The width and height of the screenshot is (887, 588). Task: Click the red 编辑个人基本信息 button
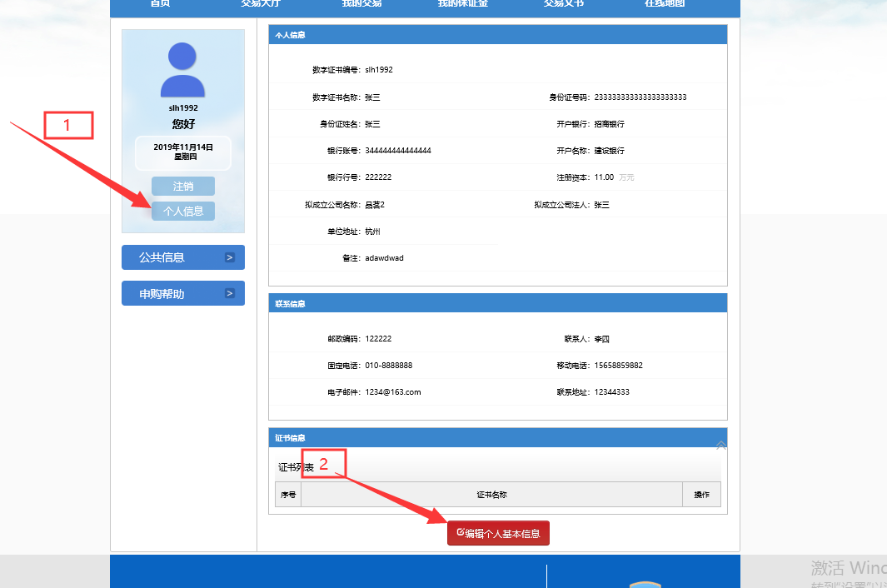tap(498, 534)
